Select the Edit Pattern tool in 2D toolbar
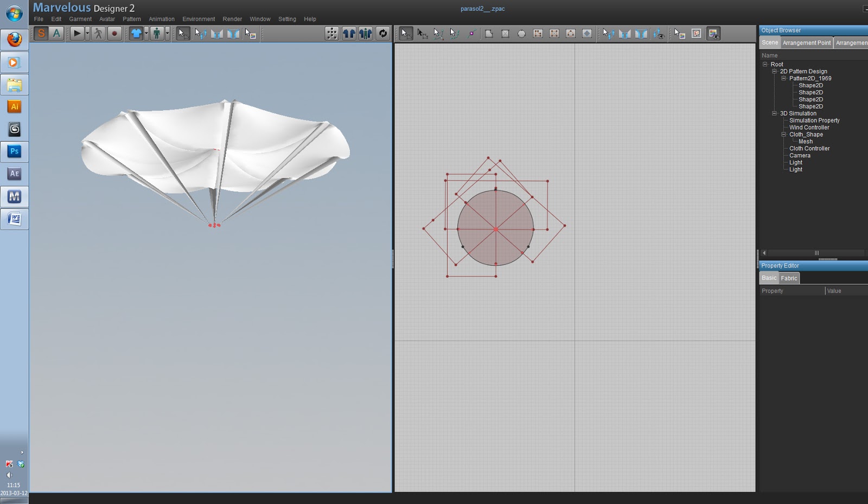Viewport: 868px width, 504px height. (x=422, y=34)
